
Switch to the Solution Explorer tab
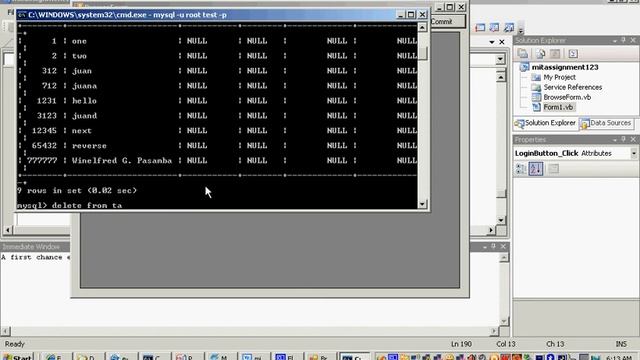(545, 123)
